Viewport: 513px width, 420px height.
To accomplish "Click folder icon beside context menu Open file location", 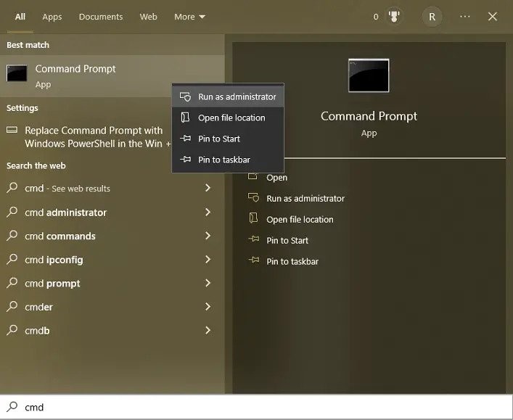I will coord(185,118).
